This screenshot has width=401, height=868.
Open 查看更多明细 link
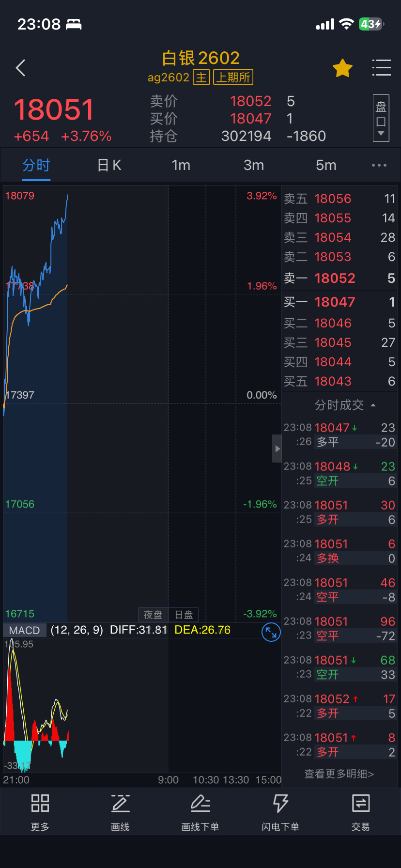click(339, 774)
